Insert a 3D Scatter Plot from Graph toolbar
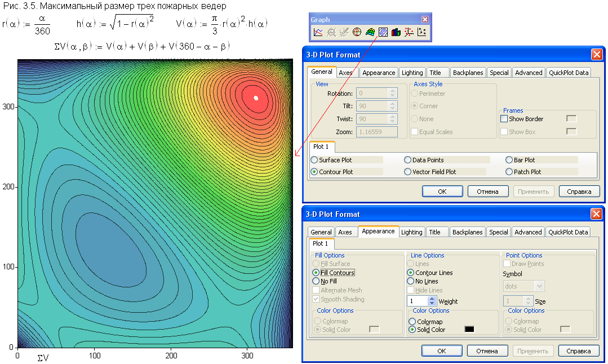 tap(409, 32)
